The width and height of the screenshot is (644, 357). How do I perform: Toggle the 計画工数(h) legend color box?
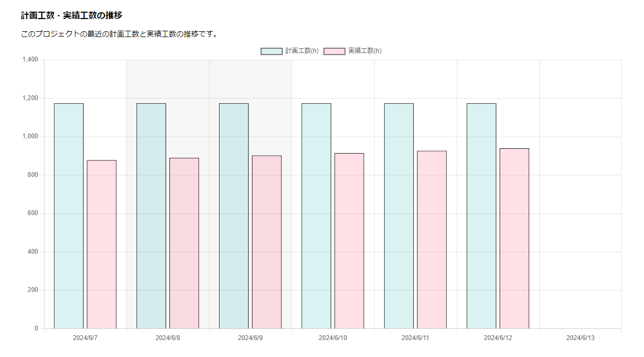pyautogui.click(x=271, y=51)
